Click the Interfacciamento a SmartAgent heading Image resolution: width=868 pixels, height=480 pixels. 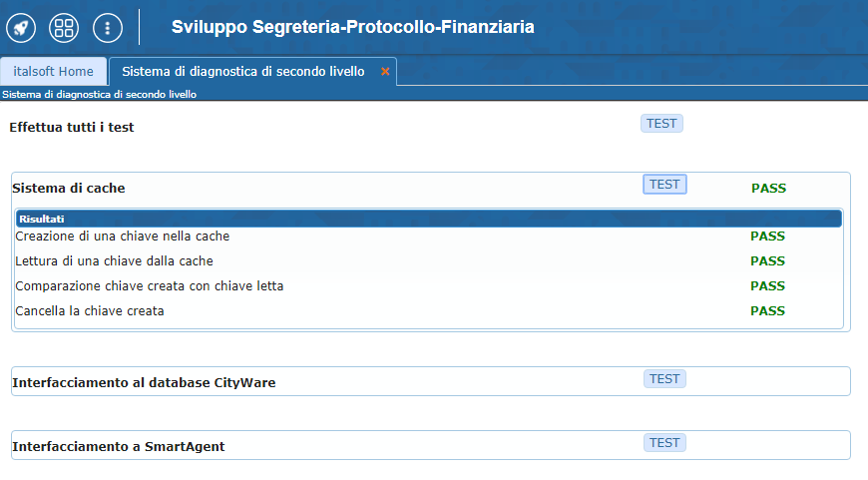tap(119, 446)
